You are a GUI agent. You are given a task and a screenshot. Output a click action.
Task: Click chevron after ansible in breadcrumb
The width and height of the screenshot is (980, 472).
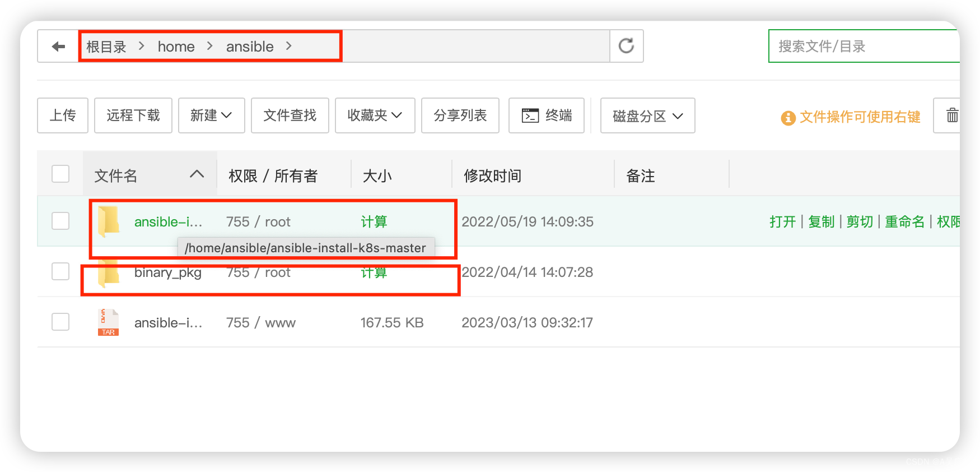tap(289, 46)
